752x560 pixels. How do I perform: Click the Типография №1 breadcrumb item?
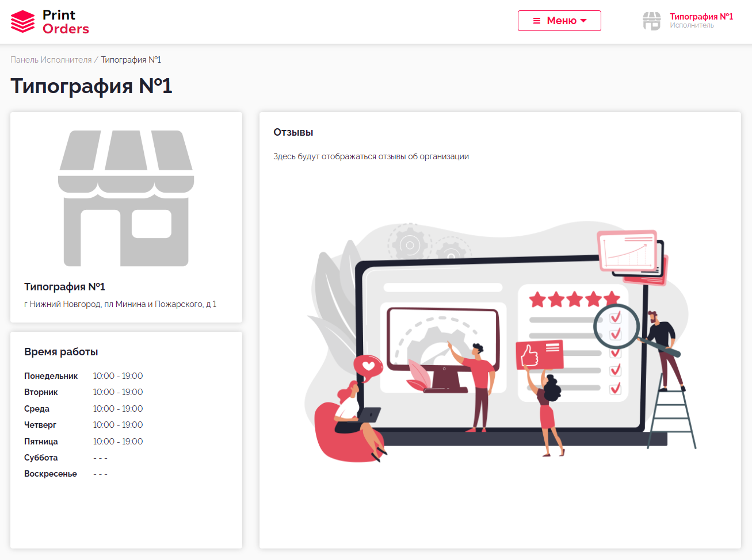[x=131, y=60]
